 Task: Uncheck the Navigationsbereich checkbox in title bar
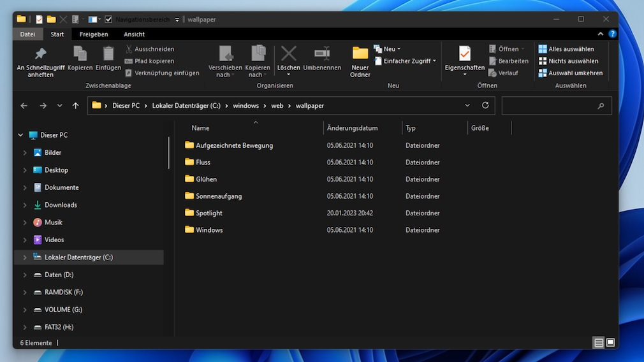pos(108,20)
